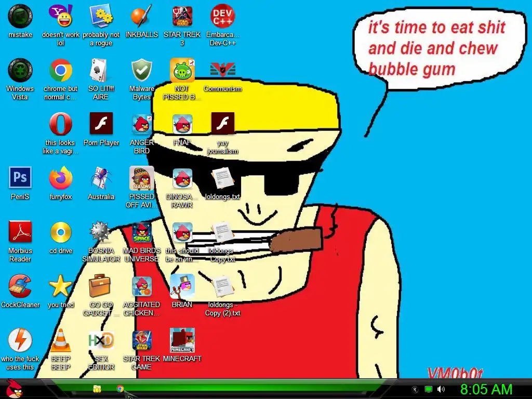Open the orange lightning bolt icon
This screenshot has width=532, height=399.
click(20, 340)
